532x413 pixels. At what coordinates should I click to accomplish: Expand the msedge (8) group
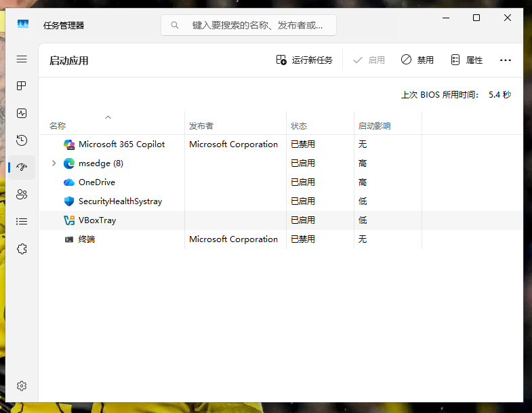coord(54,163)
